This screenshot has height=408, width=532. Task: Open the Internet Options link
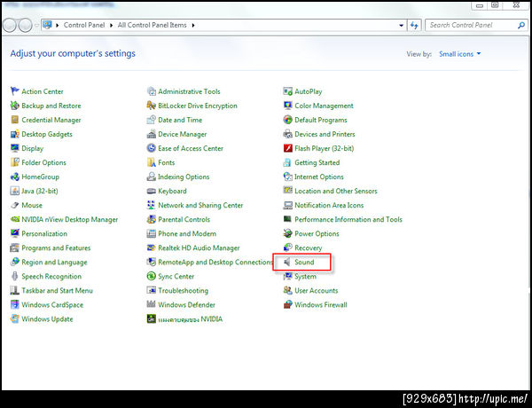[x=319, y=177]
